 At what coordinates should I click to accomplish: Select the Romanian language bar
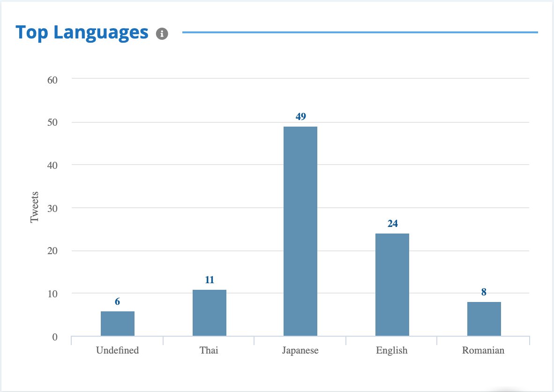(x=484, y=319)
